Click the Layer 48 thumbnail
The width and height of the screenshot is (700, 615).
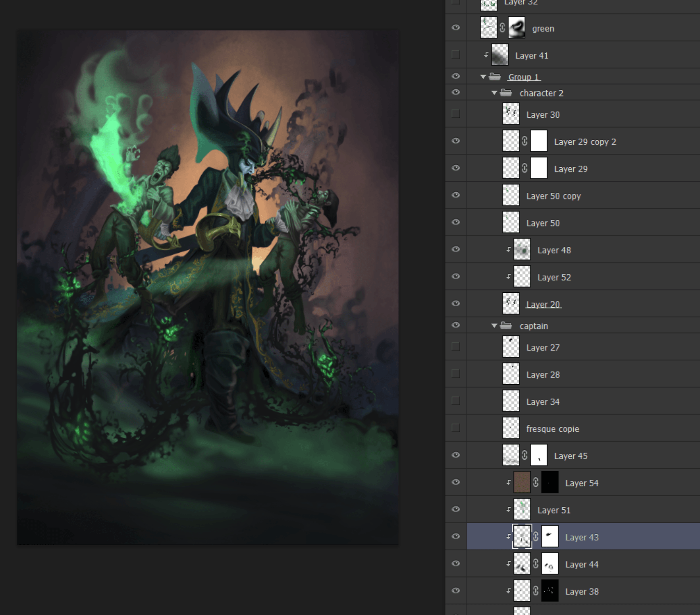click(x=522, y=250)
